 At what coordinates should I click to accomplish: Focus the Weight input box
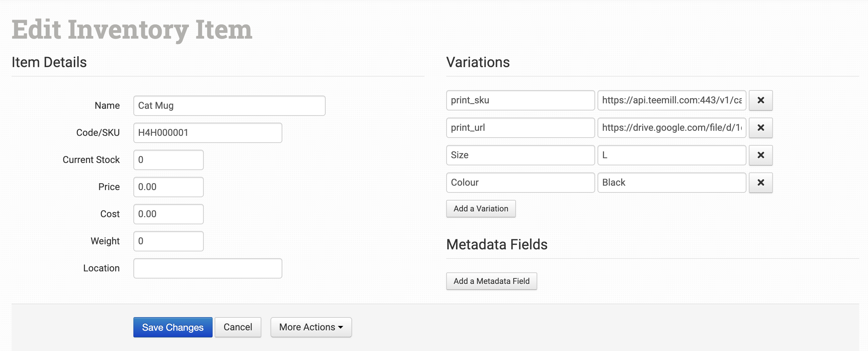click(x=168, y=241)
